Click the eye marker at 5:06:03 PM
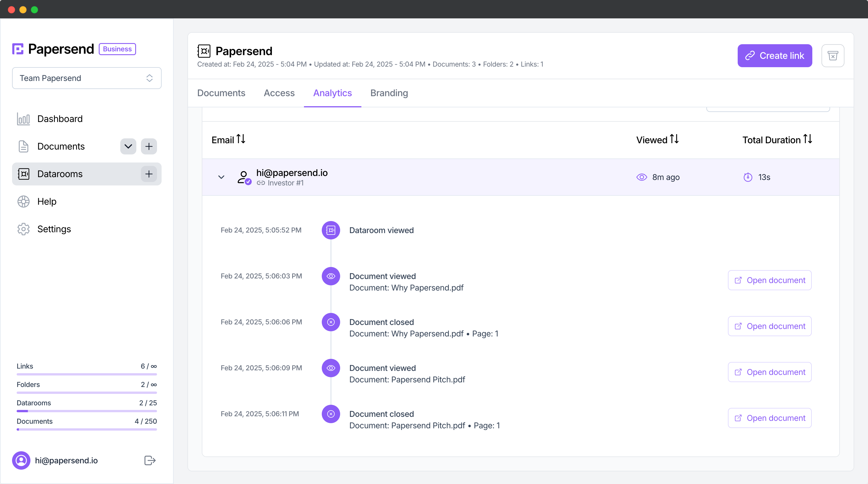The height and width of the screenshot is (484, 868). point(331,276)
